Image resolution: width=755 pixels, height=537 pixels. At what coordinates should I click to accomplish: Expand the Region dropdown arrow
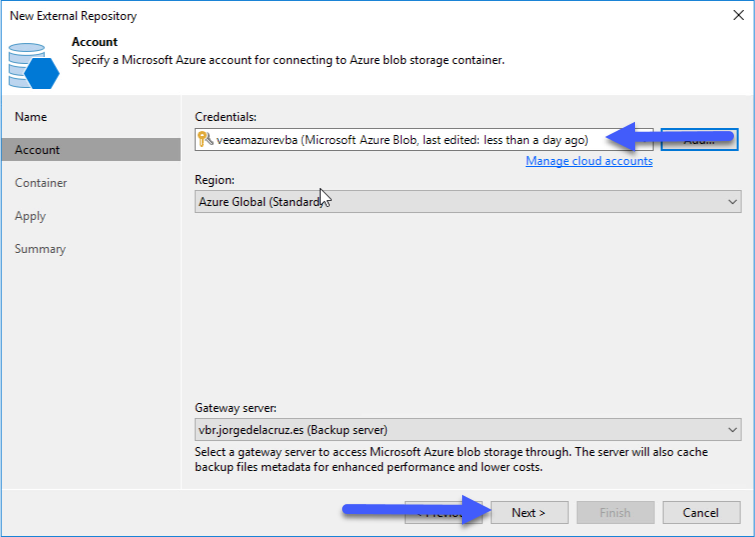[x=732, y=202]
